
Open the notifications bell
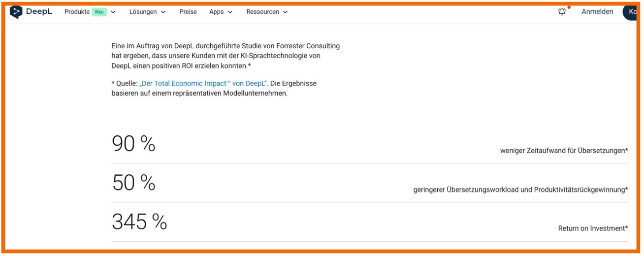[x=562, y=12]
